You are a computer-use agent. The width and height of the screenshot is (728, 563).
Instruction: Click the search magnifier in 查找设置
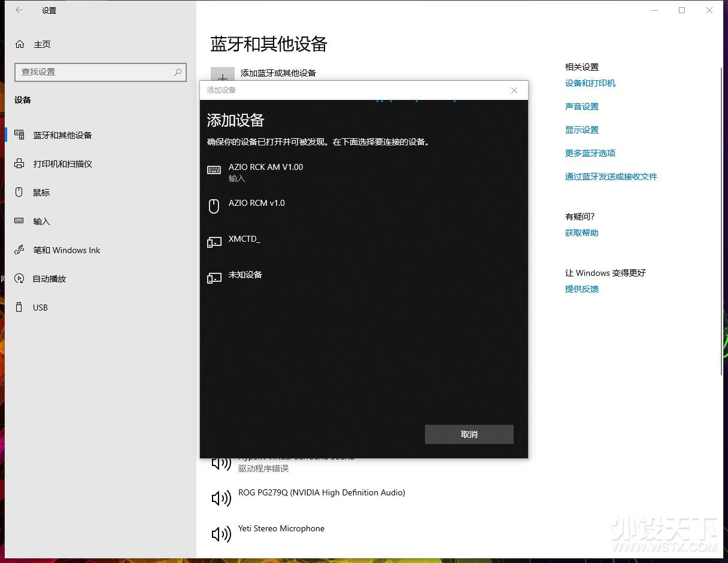coord(178,72)
